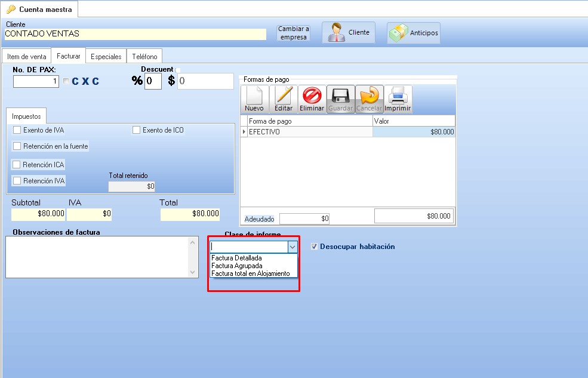Uncheck Desocupar habitación

coord(314,247)
